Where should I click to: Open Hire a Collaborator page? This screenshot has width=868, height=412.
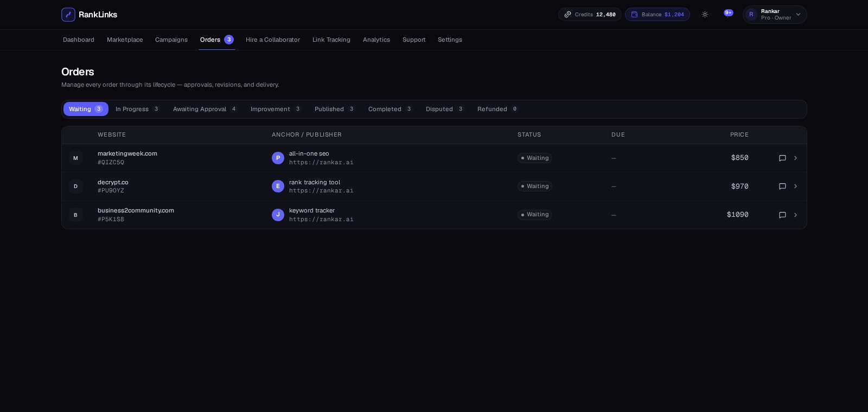click(273, 40)
